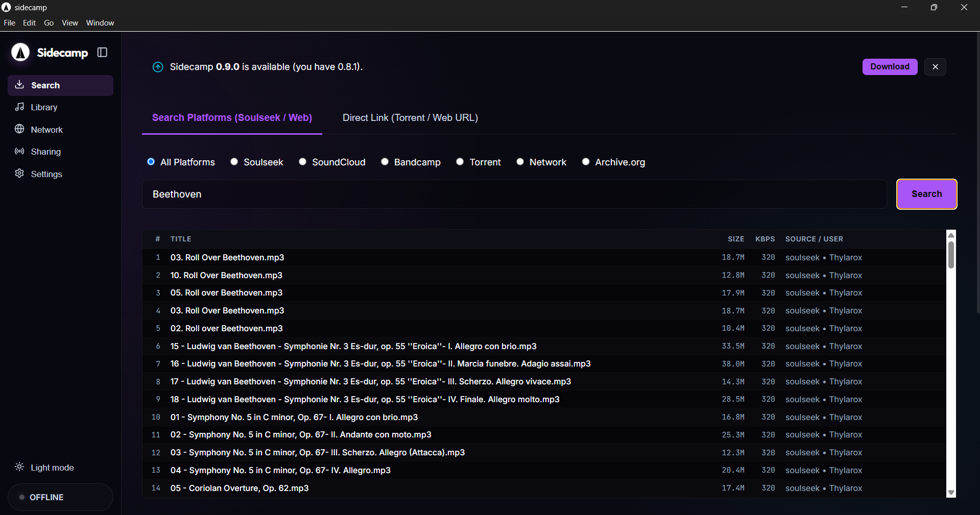
Task: Select the Bandcamp radio button
Action: pos(385,162)
